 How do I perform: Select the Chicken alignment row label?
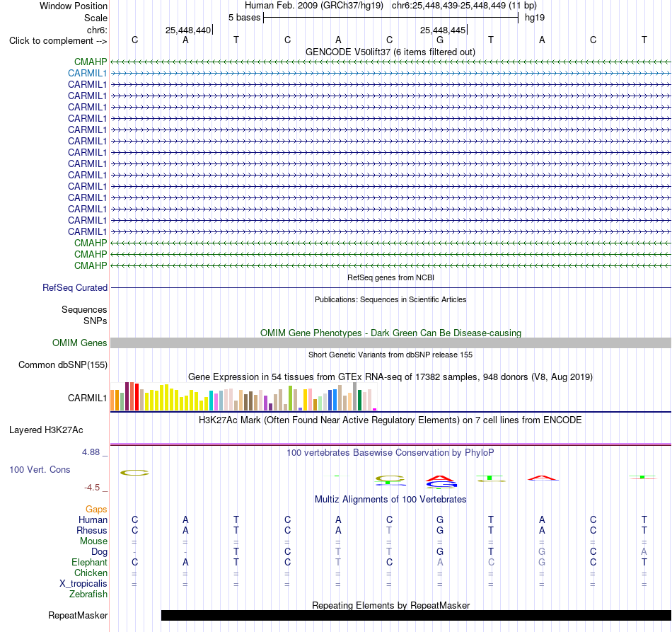tap(91, 573)
